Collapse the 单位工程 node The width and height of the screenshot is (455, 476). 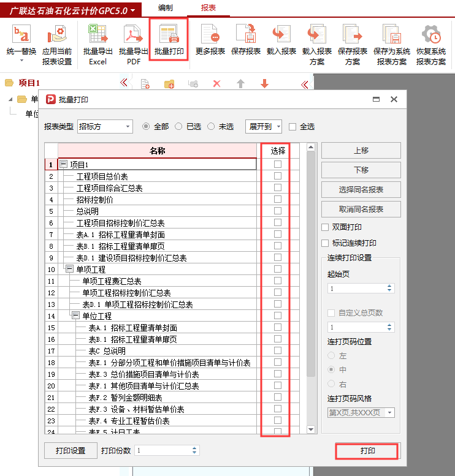[x=75, y=315]
